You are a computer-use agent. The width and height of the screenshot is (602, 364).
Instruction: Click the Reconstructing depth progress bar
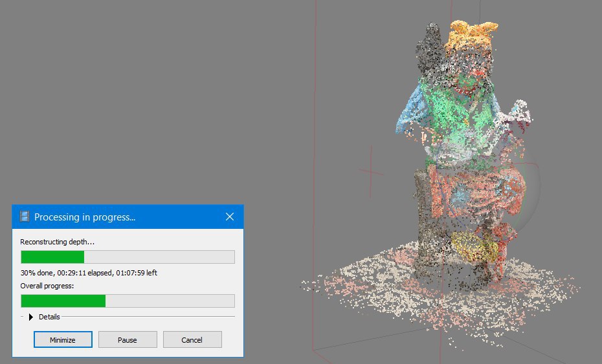point(128,257)
